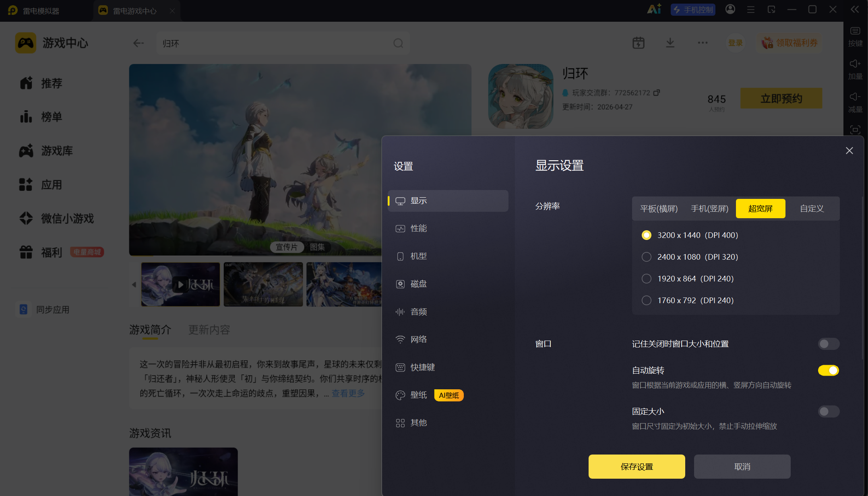The height and width of the screenshot is (496, 868).
Task: Click the user account icon in title bar
Action: click(730, 9)
